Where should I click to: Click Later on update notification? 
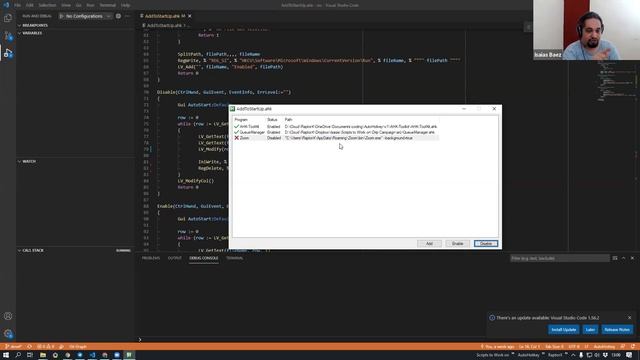(x=590, y=329)
